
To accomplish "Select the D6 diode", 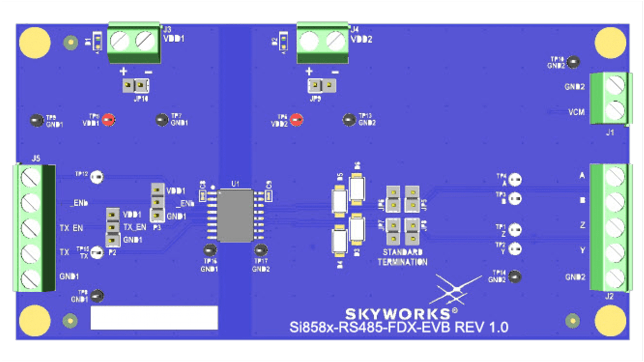I will pos(357,188).
